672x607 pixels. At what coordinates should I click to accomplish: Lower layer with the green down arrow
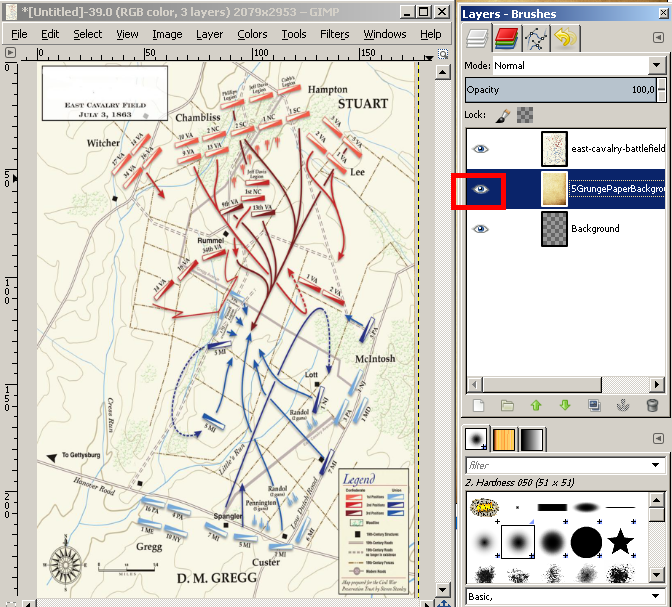pos(565,406)
